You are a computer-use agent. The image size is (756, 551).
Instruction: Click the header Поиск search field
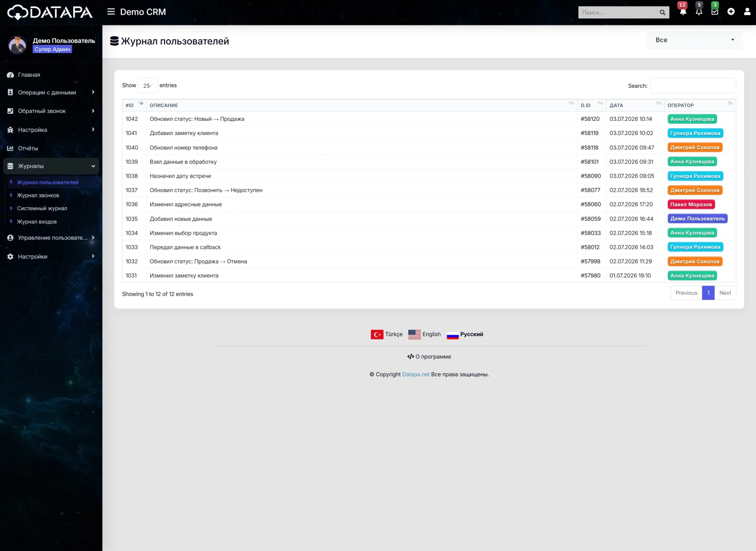[618, 13]
